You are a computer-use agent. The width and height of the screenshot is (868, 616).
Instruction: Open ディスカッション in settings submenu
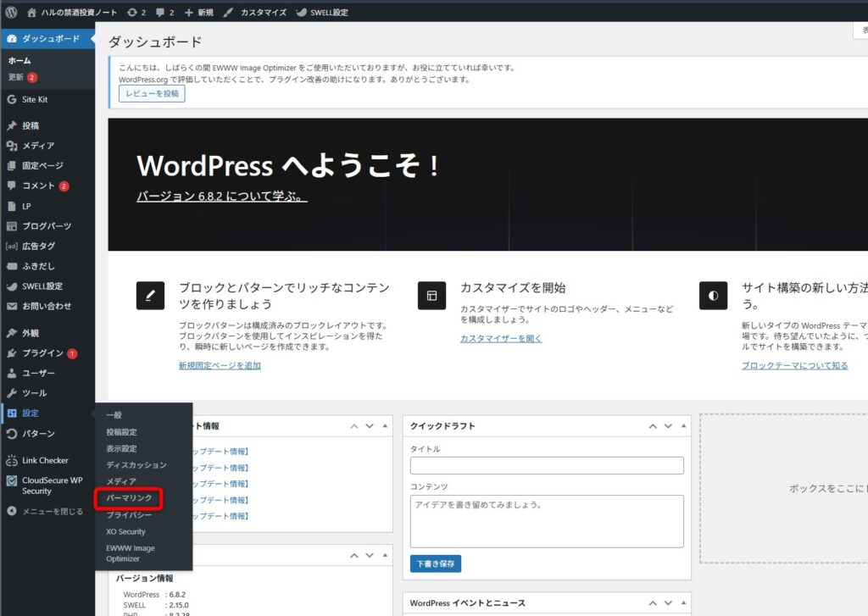[x=136, y=465]
